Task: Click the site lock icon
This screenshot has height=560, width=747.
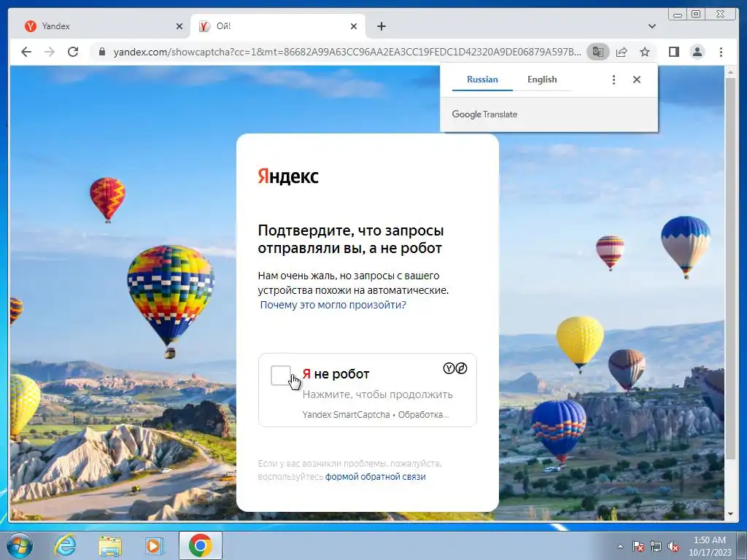Action: [101, 52]
